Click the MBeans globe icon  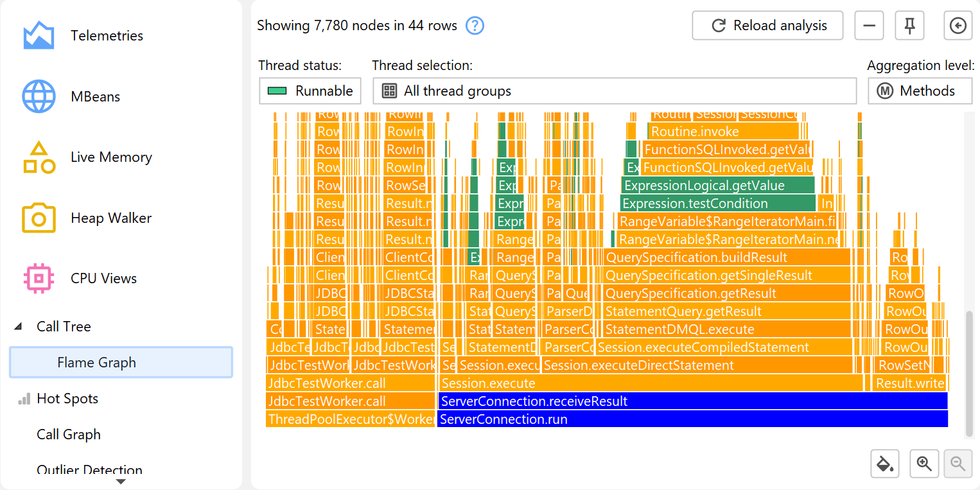(39, 97)
